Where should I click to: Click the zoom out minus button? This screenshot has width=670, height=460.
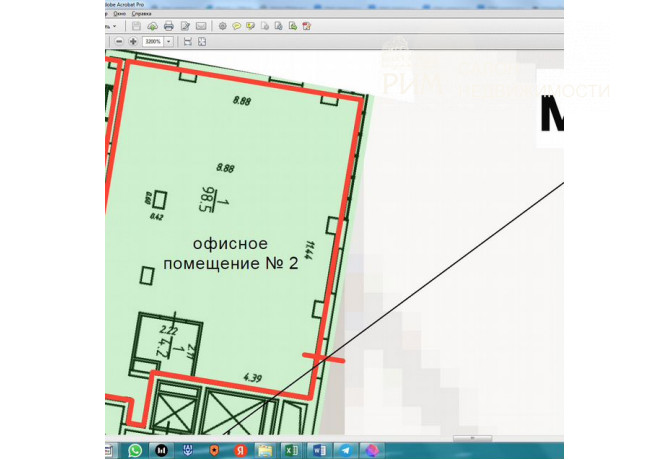tap(119, 42)
